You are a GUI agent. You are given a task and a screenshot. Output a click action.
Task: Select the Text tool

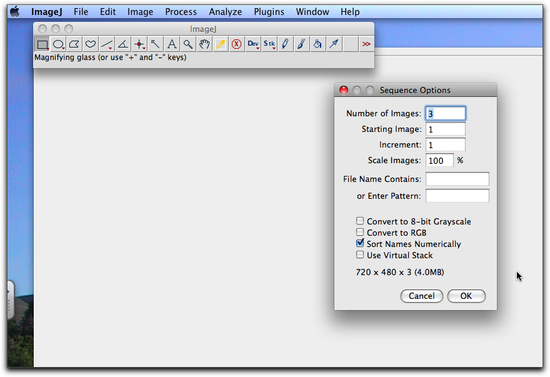172,44
